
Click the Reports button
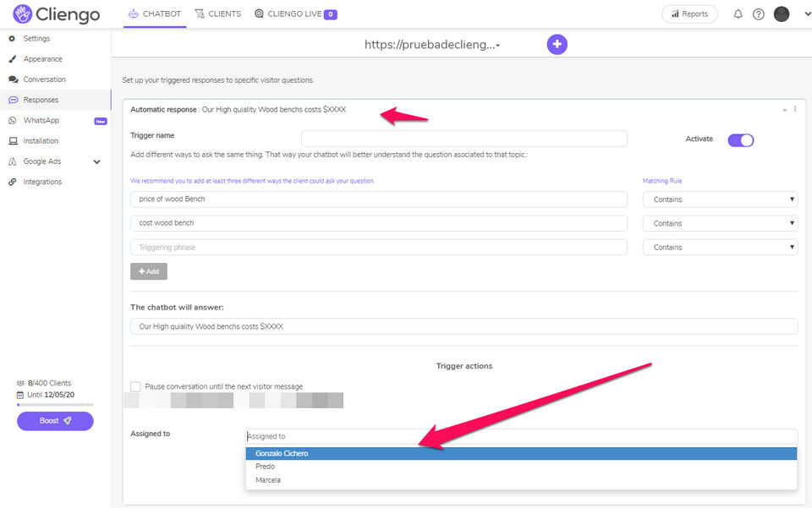click(x=689, y=14)
